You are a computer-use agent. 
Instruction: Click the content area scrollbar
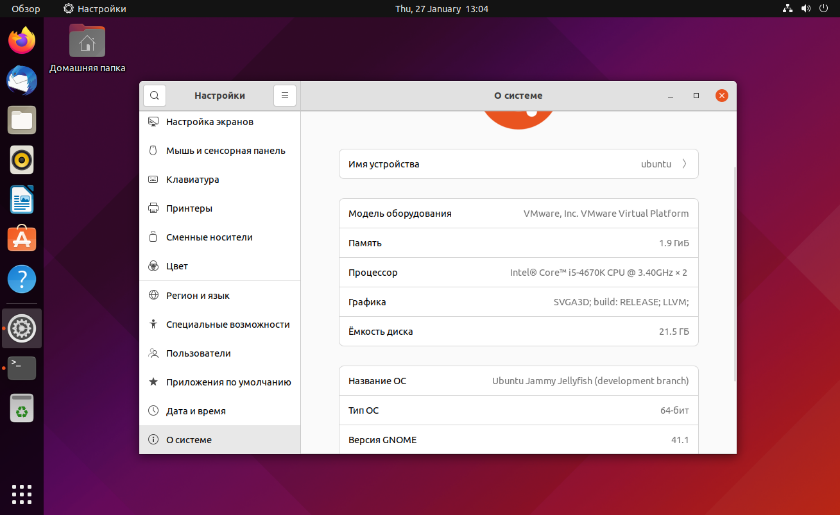click(x=734, y=273)
